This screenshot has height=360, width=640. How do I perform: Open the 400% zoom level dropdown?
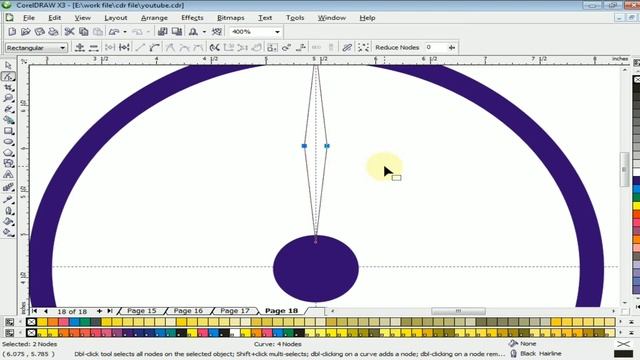pyautogui.click(x=277, y=32)
